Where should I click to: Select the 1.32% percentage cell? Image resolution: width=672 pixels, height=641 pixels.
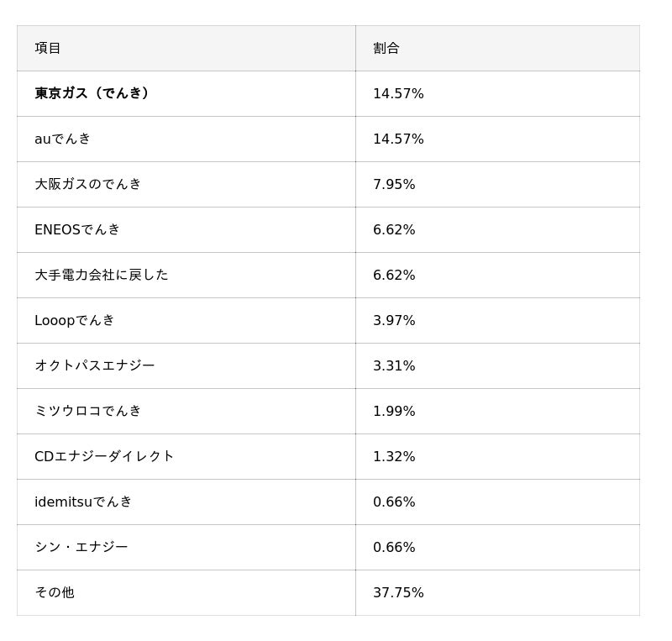pos(394,456)
